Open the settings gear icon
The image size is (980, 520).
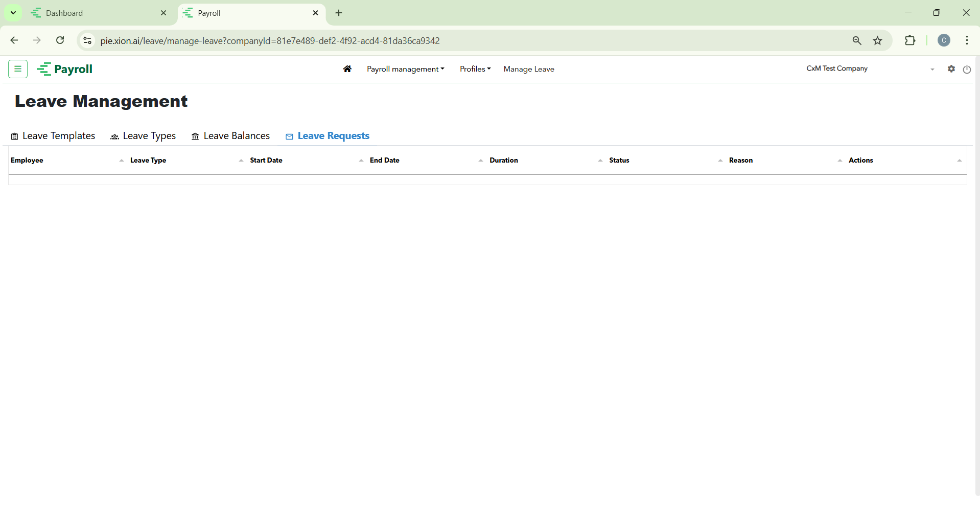pos(951,69)
